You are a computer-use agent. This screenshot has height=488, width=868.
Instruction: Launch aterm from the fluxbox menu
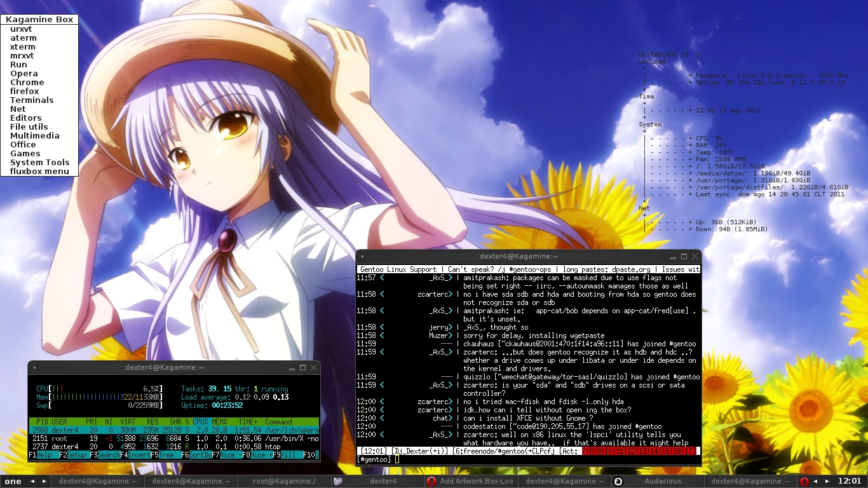click(39, 38)
